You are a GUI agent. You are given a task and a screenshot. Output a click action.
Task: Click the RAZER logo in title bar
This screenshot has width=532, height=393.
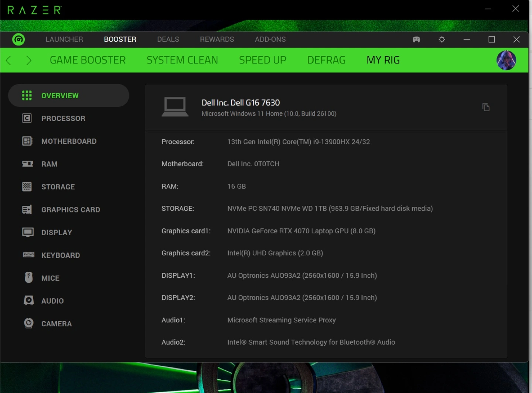[34, 10]
